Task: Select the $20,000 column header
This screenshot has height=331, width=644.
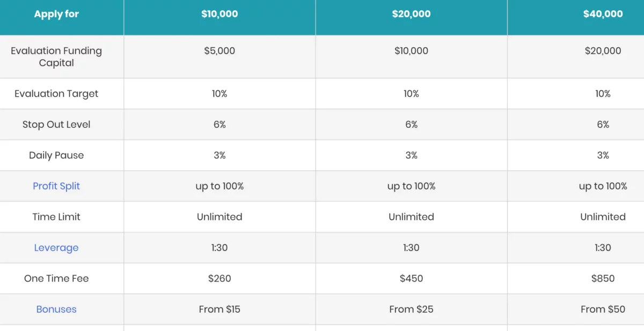Action: pyautogui.click(x=411, y=15)
